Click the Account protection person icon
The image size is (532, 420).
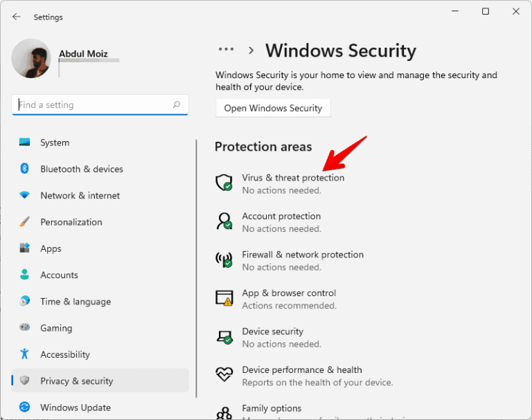pyautogui.click(x=224, y=221)
